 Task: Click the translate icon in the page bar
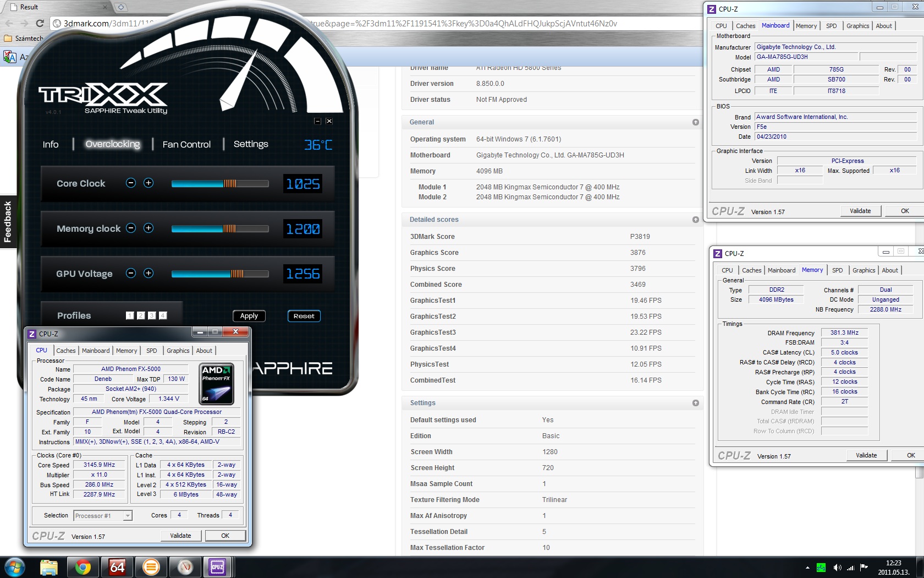tap(10, 57)
